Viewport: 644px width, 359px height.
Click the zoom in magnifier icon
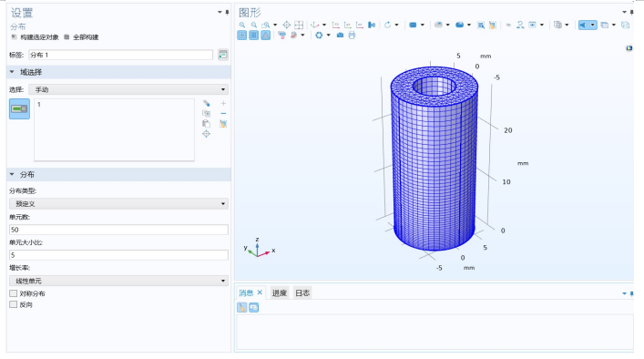pos(242,25)
